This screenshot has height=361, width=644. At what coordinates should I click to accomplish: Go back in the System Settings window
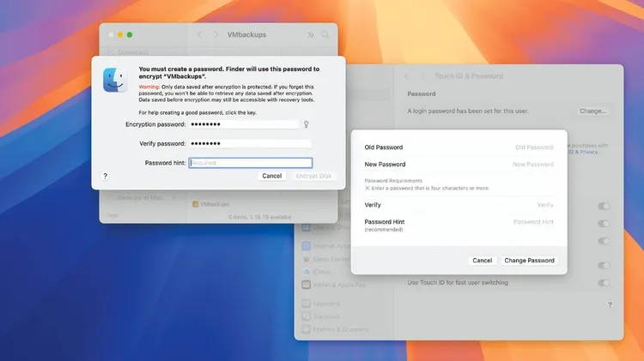pyautogui.click(x=407, y=76)
